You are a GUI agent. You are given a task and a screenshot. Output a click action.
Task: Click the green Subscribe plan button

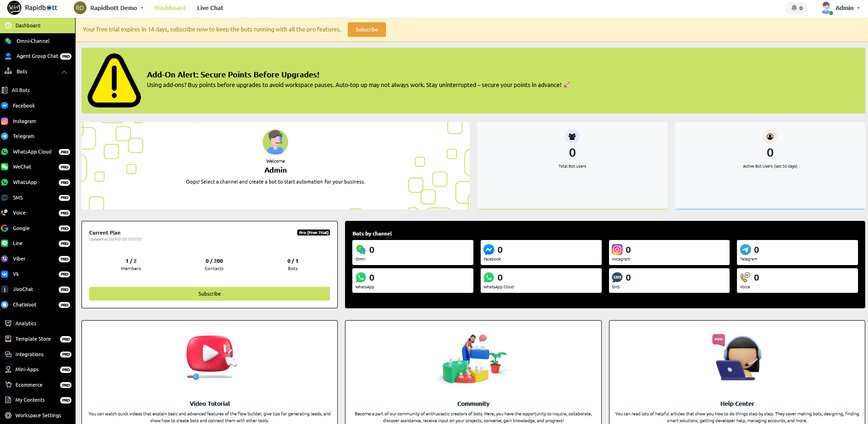(x=209, y=294)
